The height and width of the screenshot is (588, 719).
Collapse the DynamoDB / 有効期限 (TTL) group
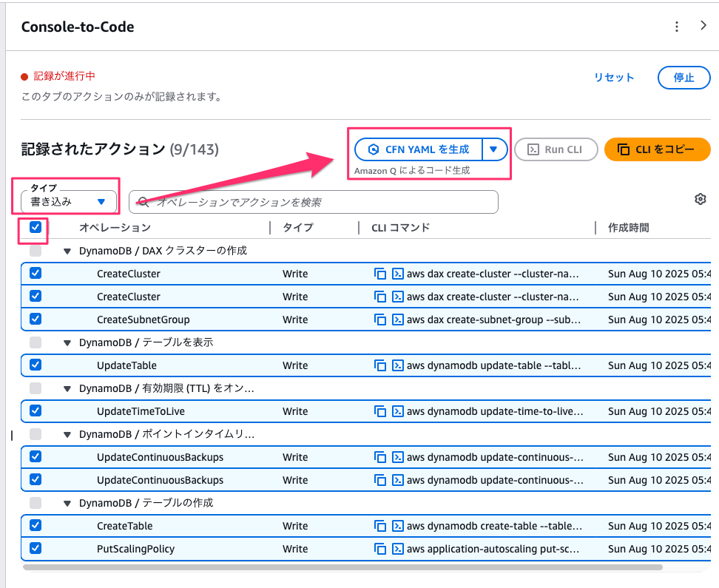point(67,389)
